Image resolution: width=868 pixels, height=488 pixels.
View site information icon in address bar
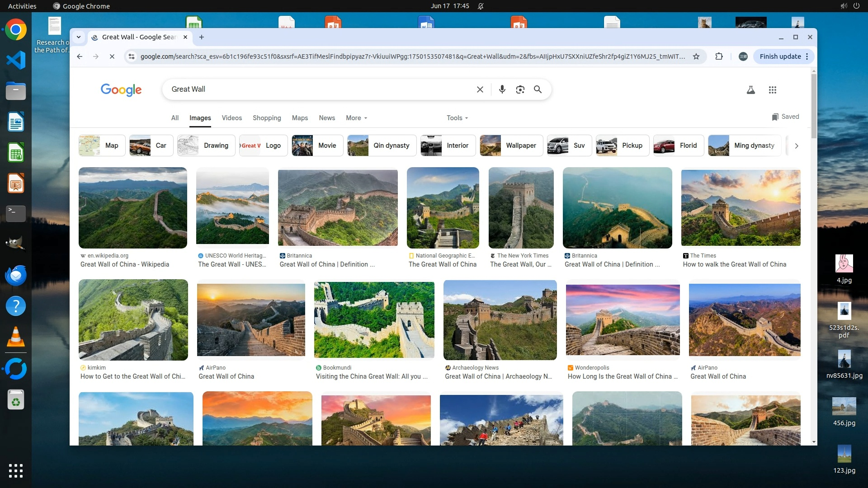[x=132, y=56]
